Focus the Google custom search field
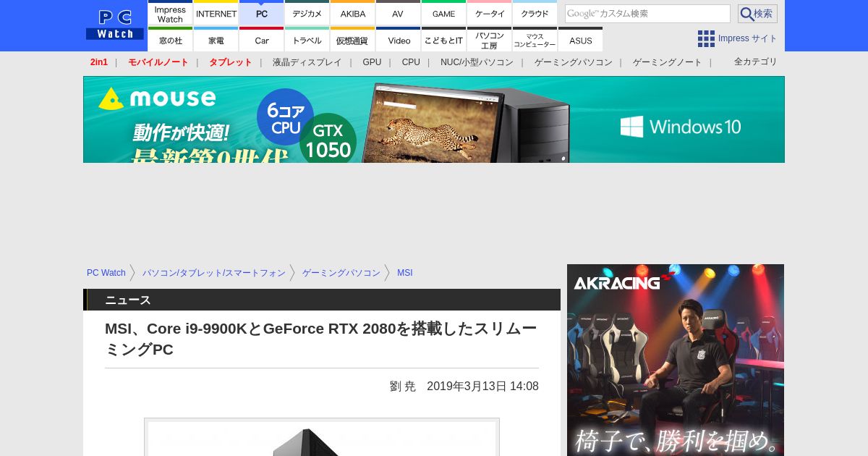 coord(647,14)
